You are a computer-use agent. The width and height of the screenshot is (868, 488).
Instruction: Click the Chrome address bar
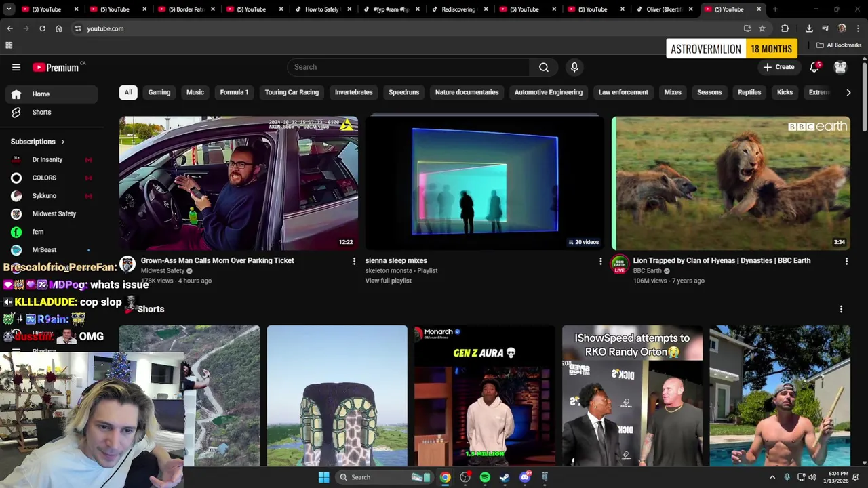(407, 28)
